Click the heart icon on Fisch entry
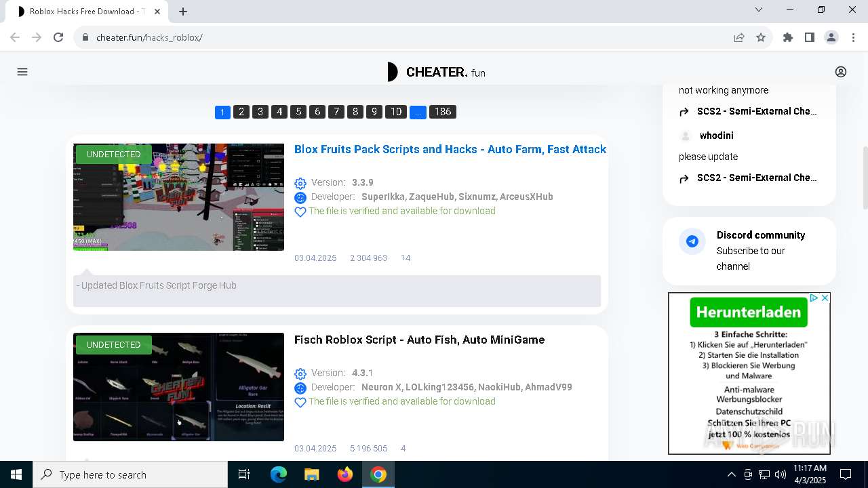The image size is (868, 488). pyautogui.click(x=300, y=402)
